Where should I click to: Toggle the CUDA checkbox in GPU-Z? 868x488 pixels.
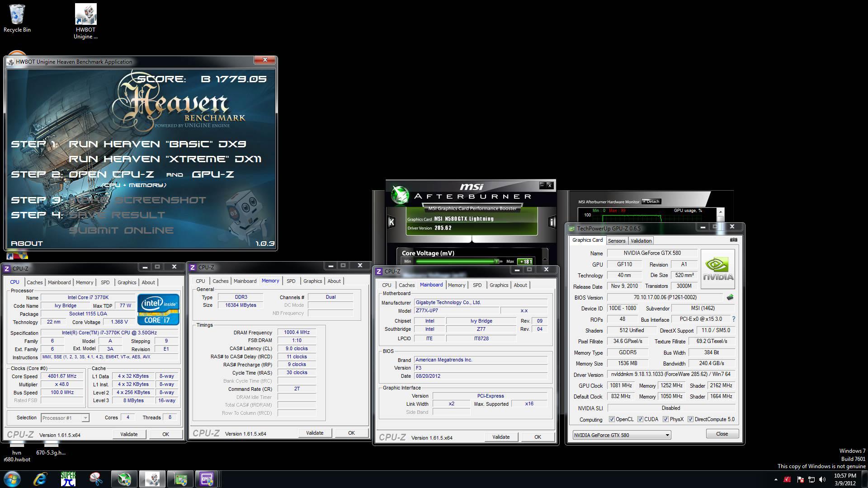tap(640, 419)
